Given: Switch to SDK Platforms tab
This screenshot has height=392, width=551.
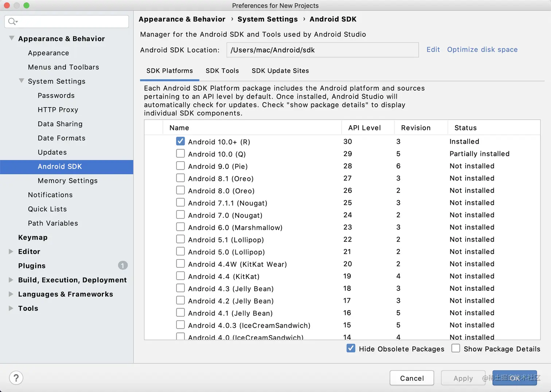Looking at the screenshot, I should [169, 71].
